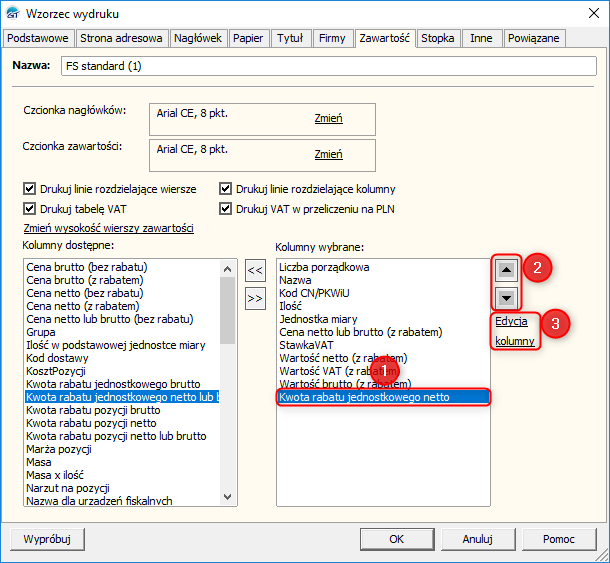Move selected column down with arrow button
Viewport: 610px width, 563px height.
(506, 298)
